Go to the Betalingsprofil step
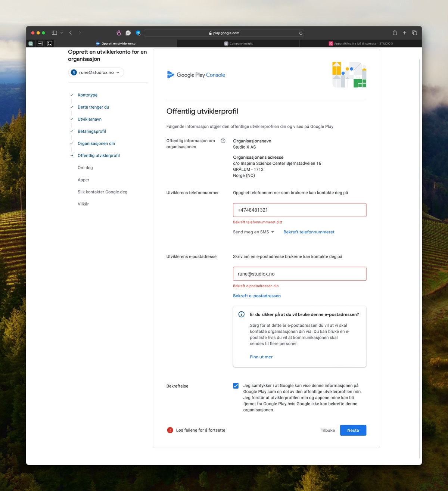Screen dimensions: 448x491 pos(92,131)
